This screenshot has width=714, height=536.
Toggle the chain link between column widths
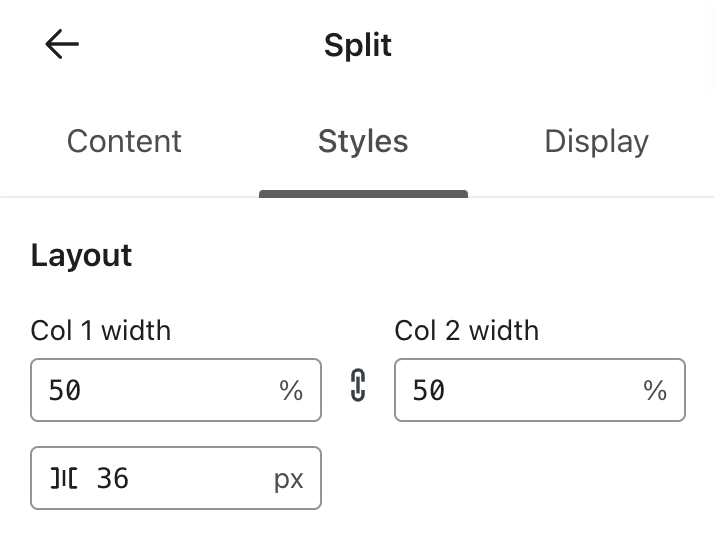coord(358,386)
